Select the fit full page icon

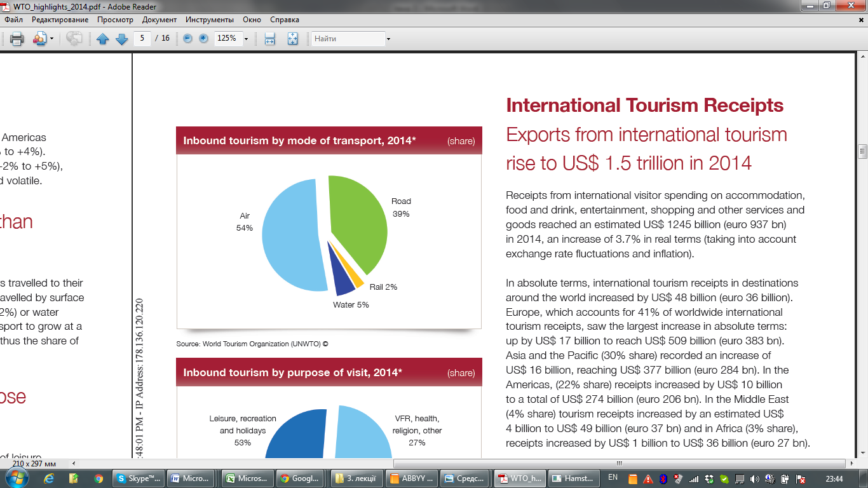click(292, 39)
